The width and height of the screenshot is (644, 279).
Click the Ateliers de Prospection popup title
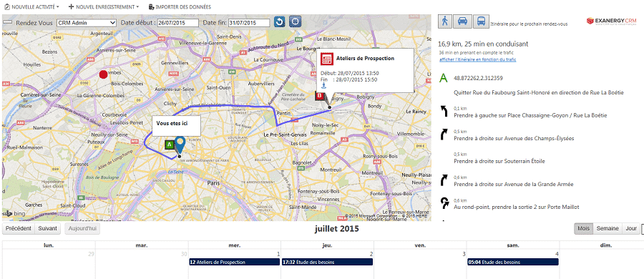(365, 59)
